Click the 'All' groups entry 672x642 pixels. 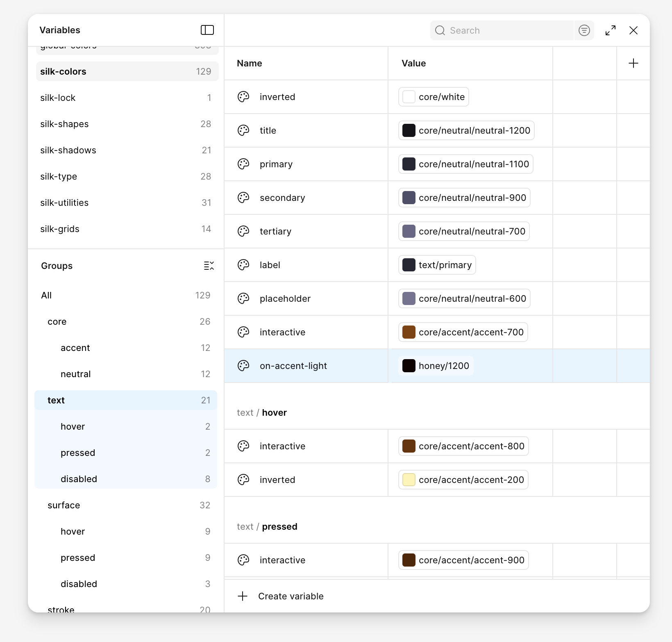click(47, 295)
